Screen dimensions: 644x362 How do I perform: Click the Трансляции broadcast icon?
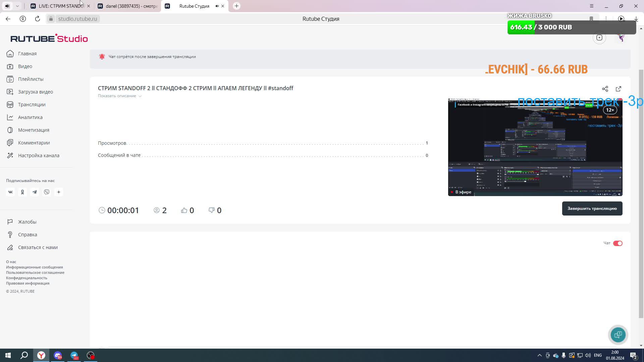(10, 105)
